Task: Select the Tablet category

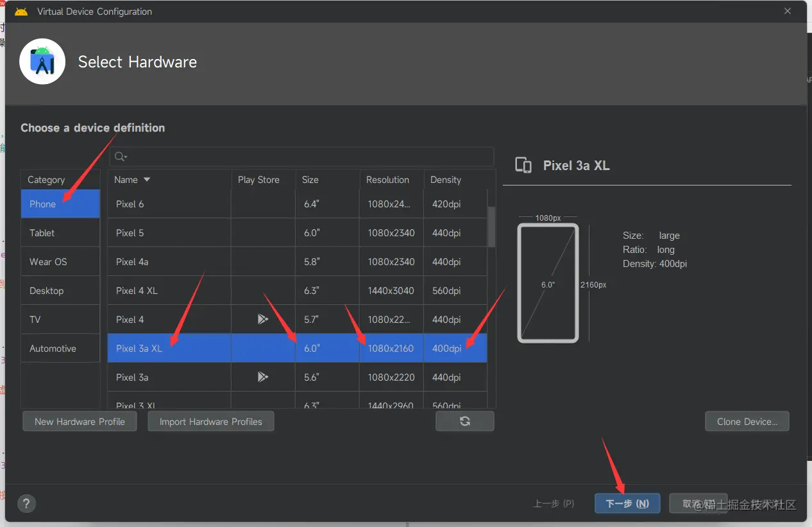Action: coord(60,232)
